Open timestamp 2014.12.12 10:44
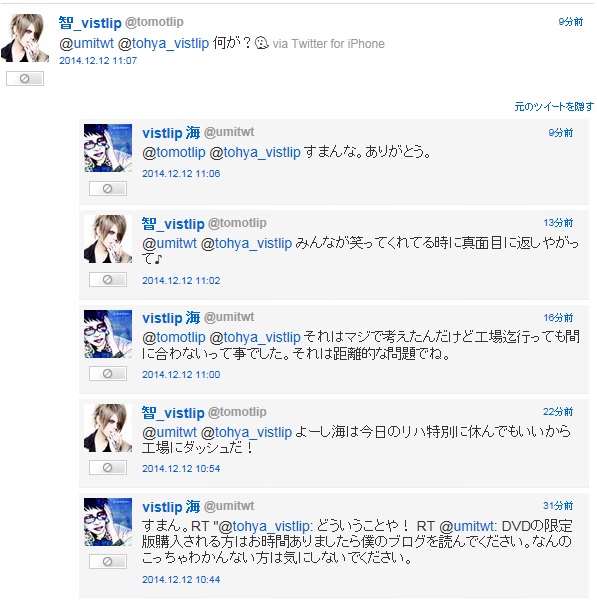The height and width of the screenshot is (602, 597). coord(181,580)
